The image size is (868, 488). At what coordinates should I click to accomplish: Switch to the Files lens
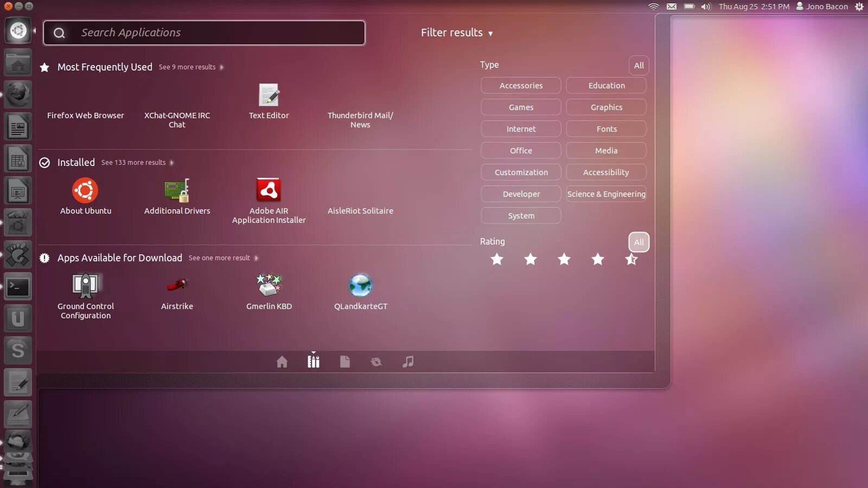coord(345,362)
